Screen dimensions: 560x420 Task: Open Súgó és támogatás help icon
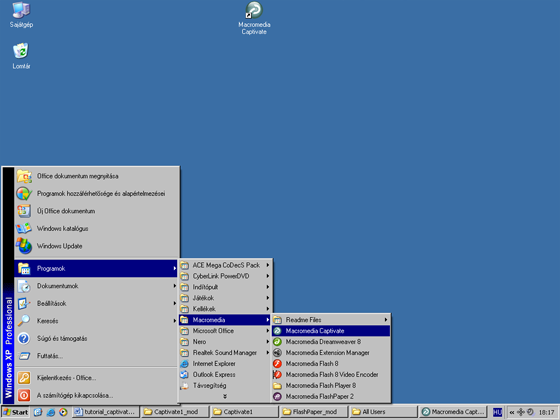click(24, 338)
